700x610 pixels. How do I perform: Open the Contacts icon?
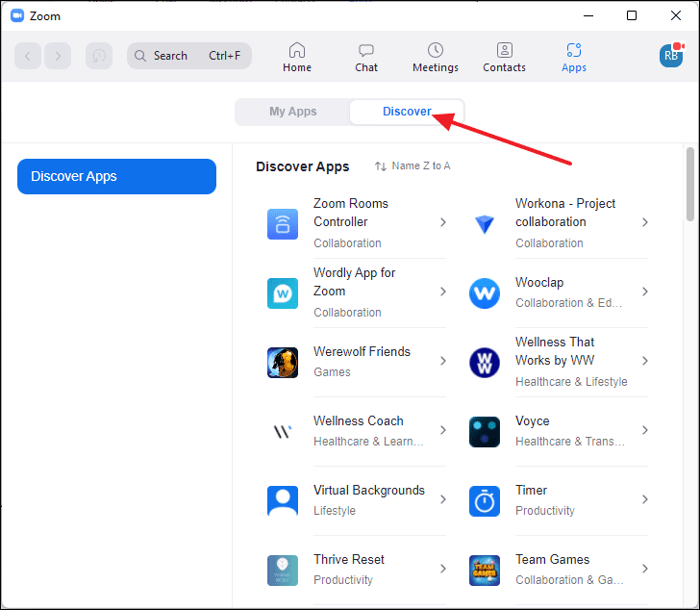pos(505,50)
